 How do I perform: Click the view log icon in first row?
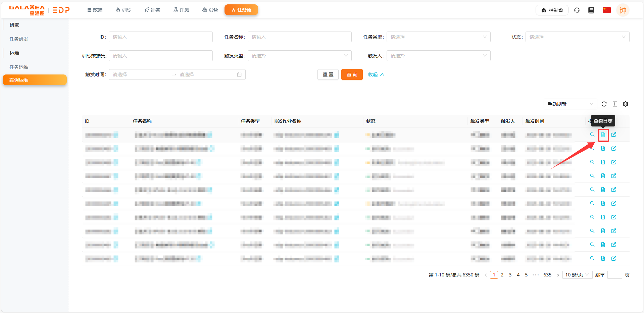[x=603, y=135]
